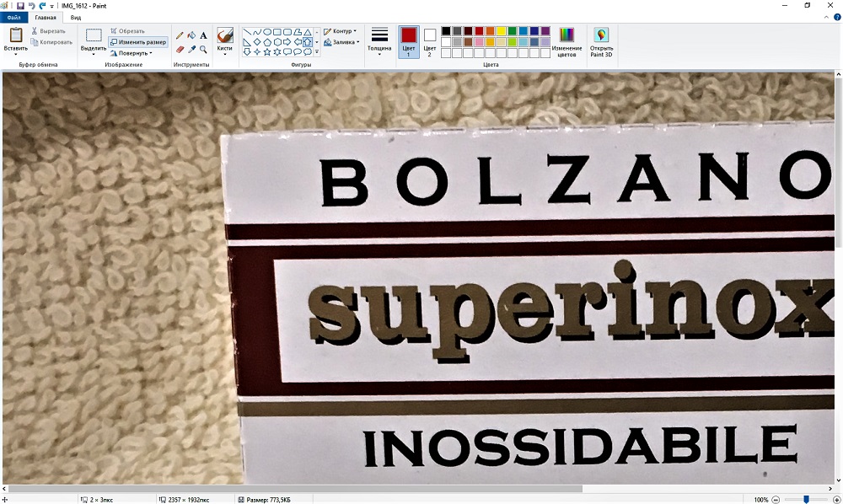Select the Eraser tool
This screenshot has height=504, width=843.
click(x=180, y=50)
